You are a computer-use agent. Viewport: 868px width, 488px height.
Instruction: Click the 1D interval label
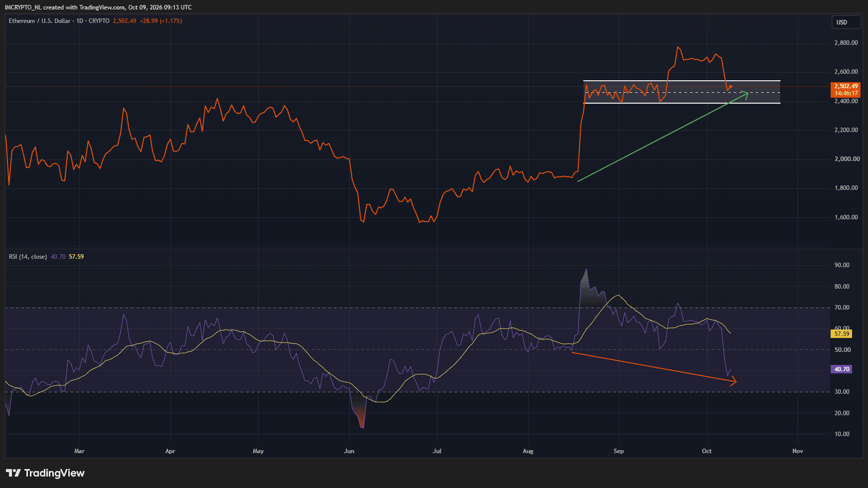pyautogui.click(x=80, y=21)
